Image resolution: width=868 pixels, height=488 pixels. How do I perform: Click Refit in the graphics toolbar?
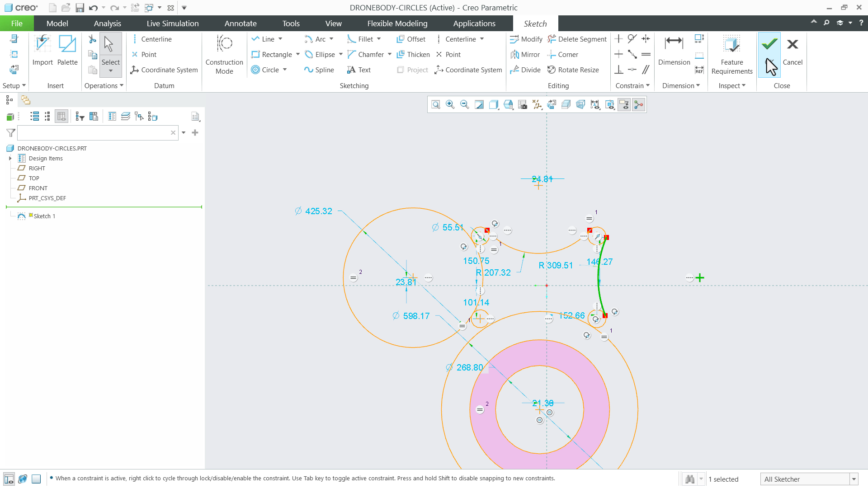436,105
